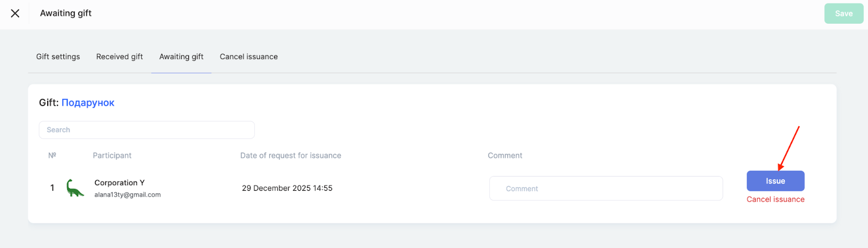Click the 29 December 2025 14:55 date
The width and height of the screenshot is (868, 248).
[x=287, y=188]
